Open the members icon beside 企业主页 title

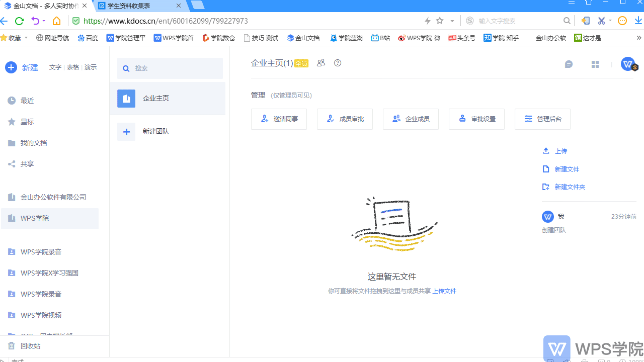pyautogui.click(x=321, y=63)
